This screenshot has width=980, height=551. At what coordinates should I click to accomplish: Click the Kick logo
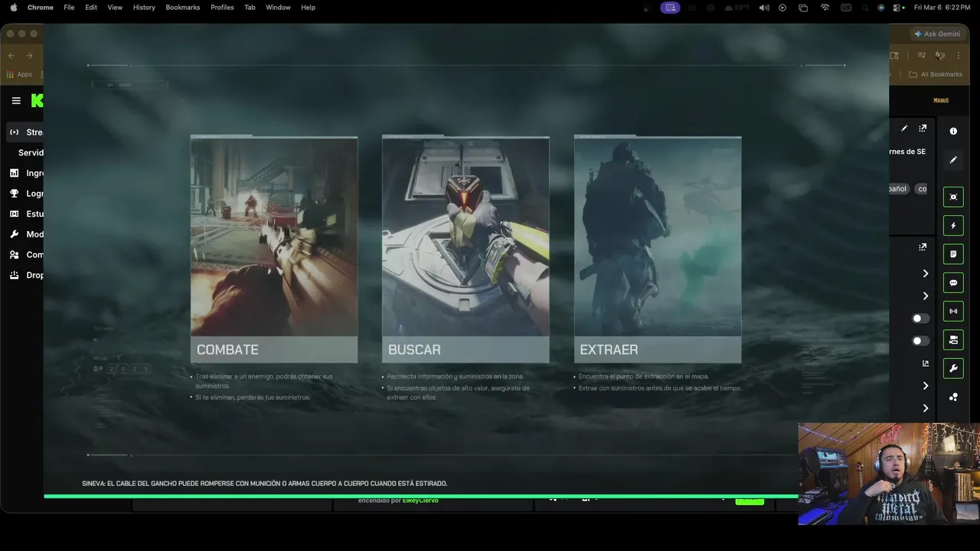point(37,100)
